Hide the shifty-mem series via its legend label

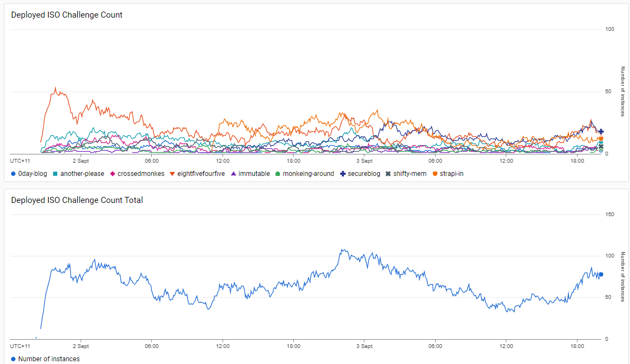(x=410, y=174)
